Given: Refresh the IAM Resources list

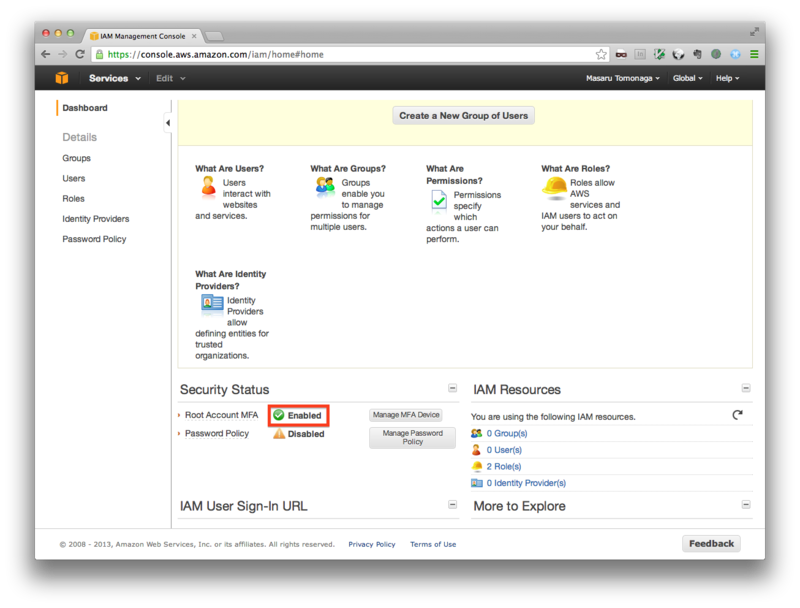Looking at the screenshot, I should pos(737,414).
